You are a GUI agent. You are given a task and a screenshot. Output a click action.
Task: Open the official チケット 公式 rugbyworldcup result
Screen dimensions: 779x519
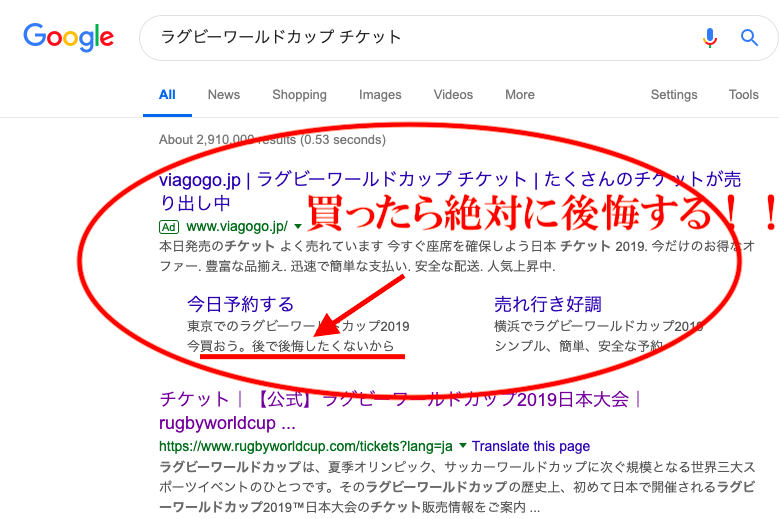click(x=400, y=411)
